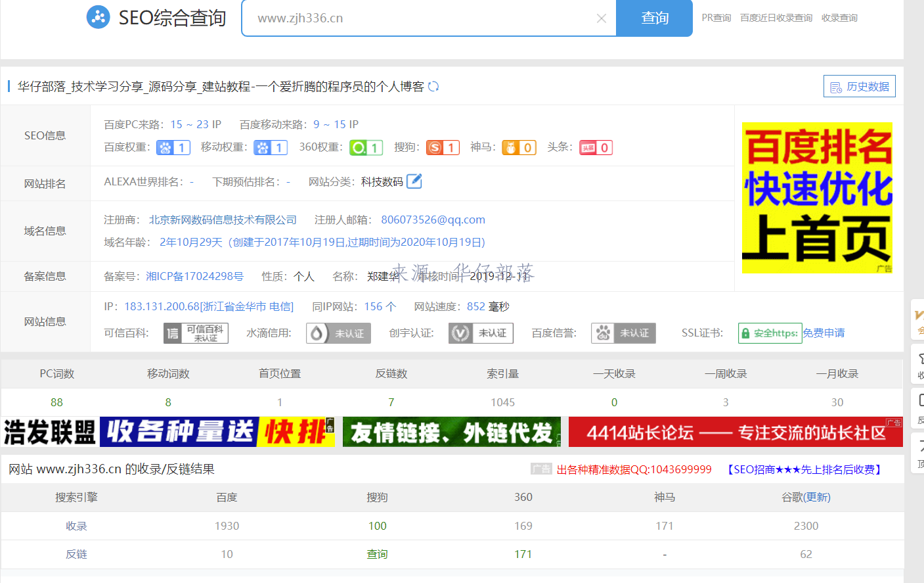The width and height of the screenshot is (924, 583).
Task: Open the 4414站长论坛 ad banner
Action: 736,432
